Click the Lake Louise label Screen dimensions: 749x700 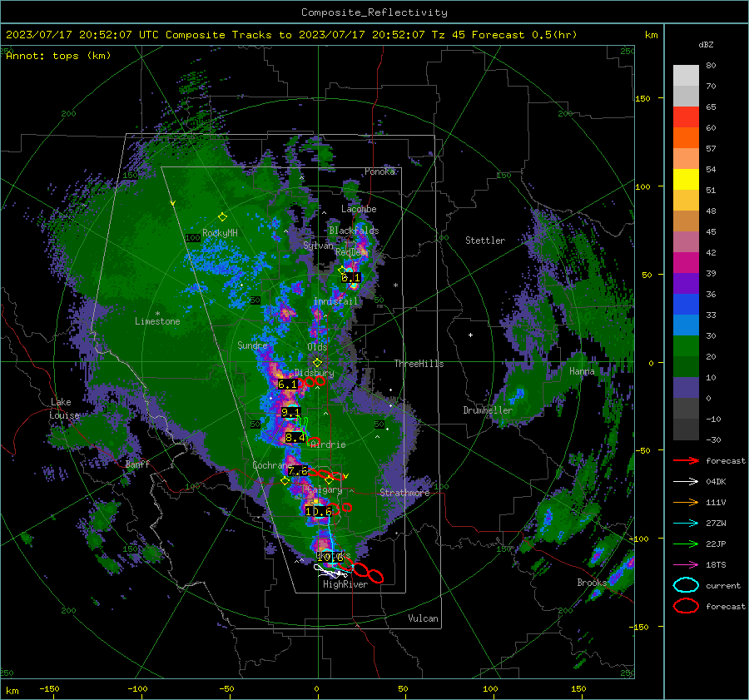(x=64, y=409)
